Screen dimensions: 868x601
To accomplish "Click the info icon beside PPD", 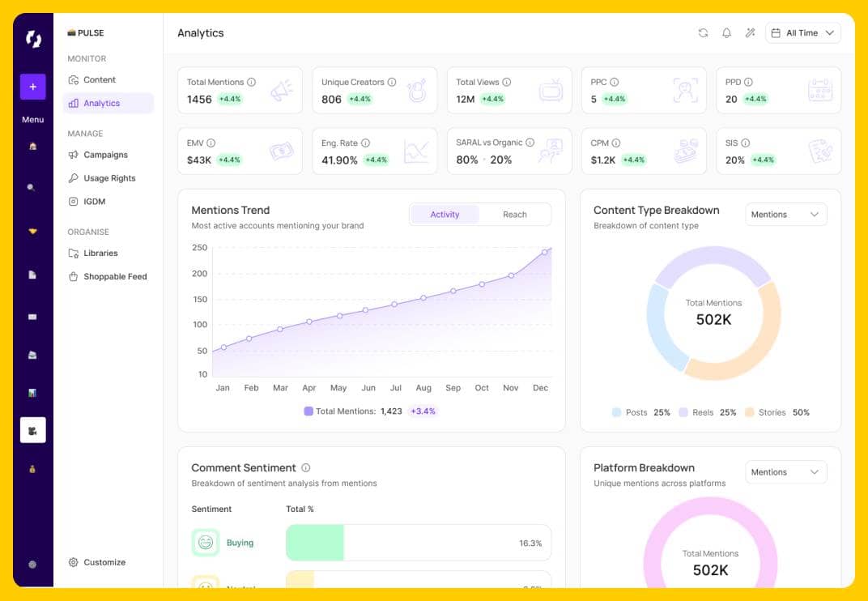I will [748, 82].
